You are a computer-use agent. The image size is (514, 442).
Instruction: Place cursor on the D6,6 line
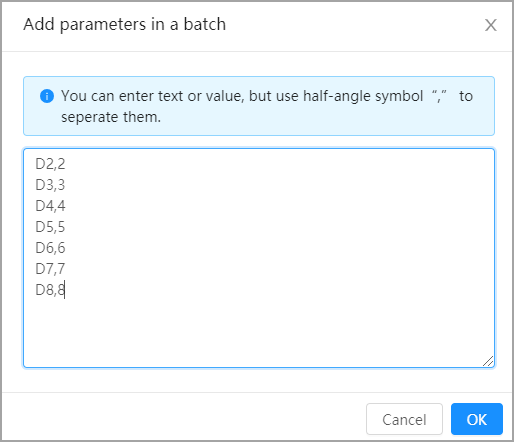coord(50,248)
